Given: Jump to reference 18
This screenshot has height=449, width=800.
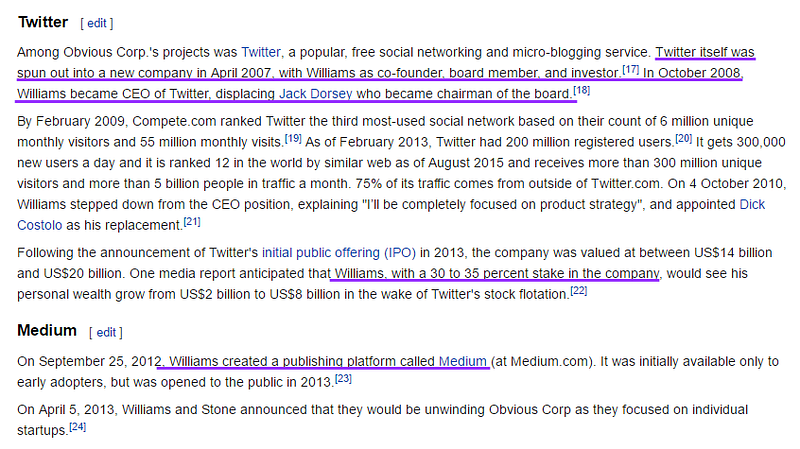Looking at the screenshot, I should (x=582, y=90).
